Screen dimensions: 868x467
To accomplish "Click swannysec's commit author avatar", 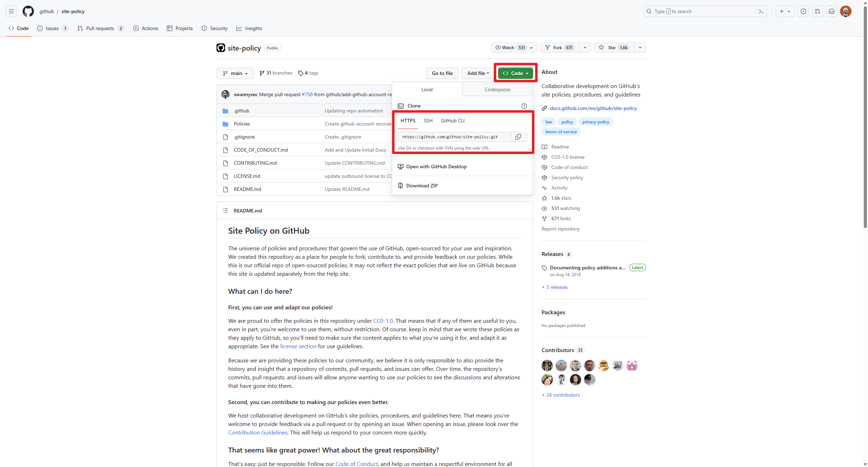I will [x=225, y=94].
